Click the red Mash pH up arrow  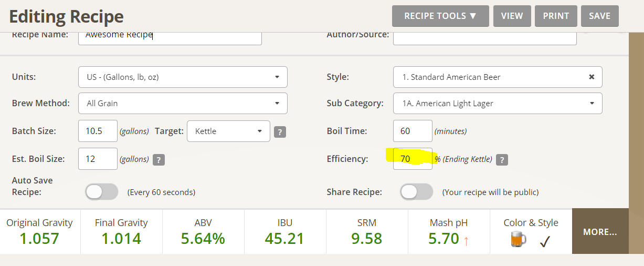click(466, 241)
